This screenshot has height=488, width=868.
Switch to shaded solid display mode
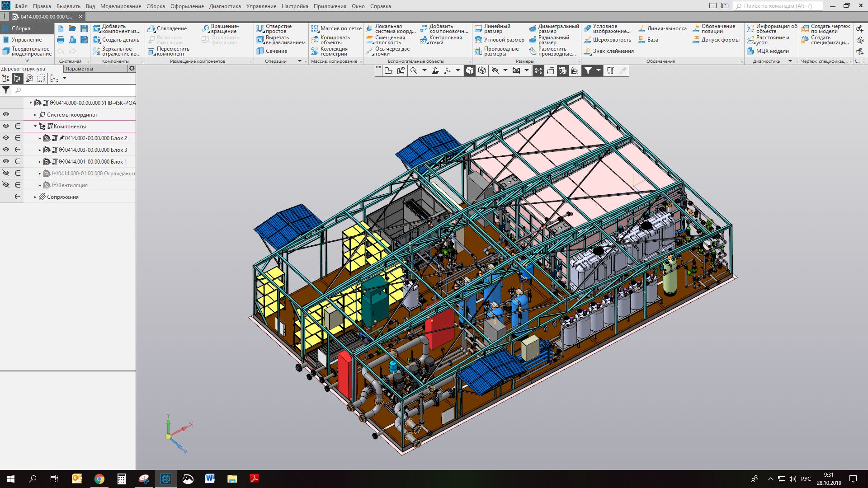click(x=470, y=71)
